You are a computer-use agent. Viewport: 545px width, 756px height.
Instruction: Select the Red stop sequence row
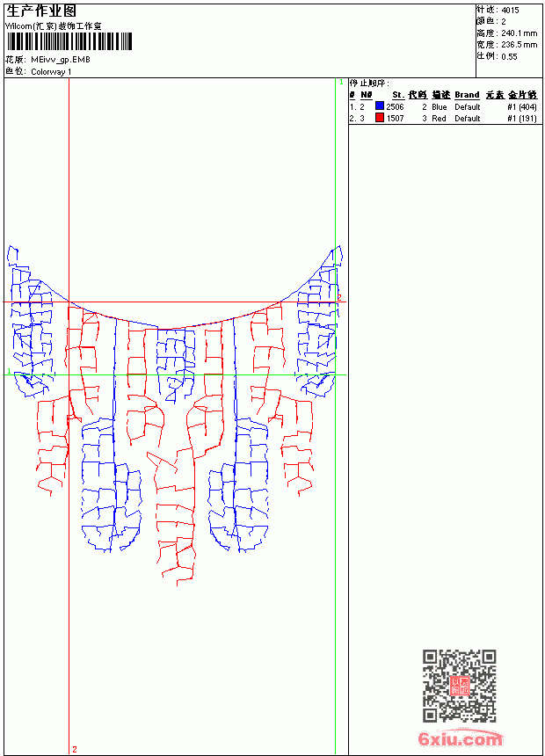443,118
